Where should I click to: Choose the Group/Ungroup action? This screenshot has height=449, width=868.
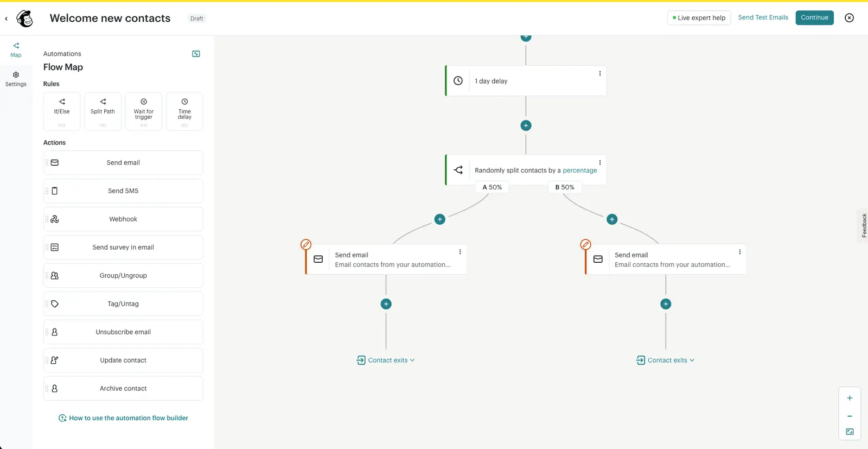pos(123,275)
